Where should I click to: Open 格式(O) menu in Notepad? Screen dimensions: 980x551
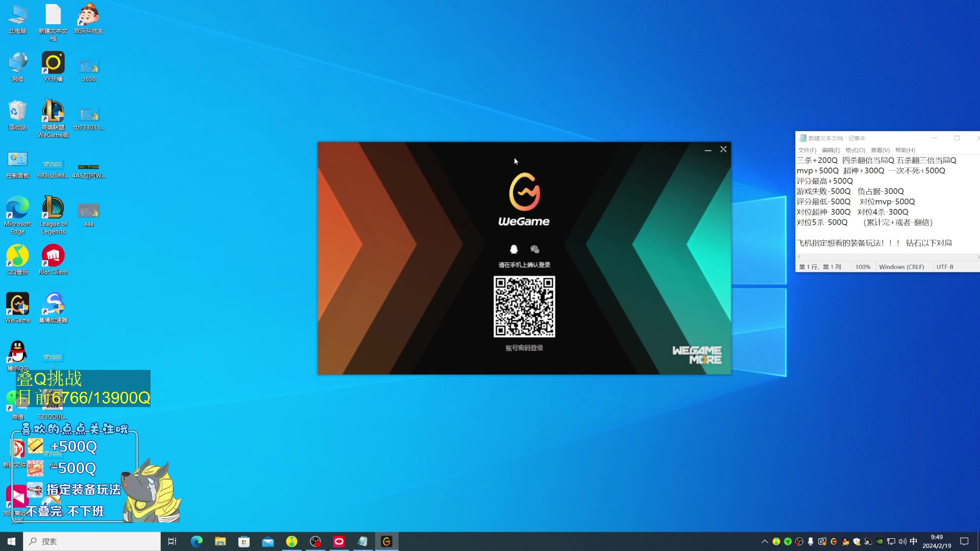pyautogui.click(x=855, y=150)
